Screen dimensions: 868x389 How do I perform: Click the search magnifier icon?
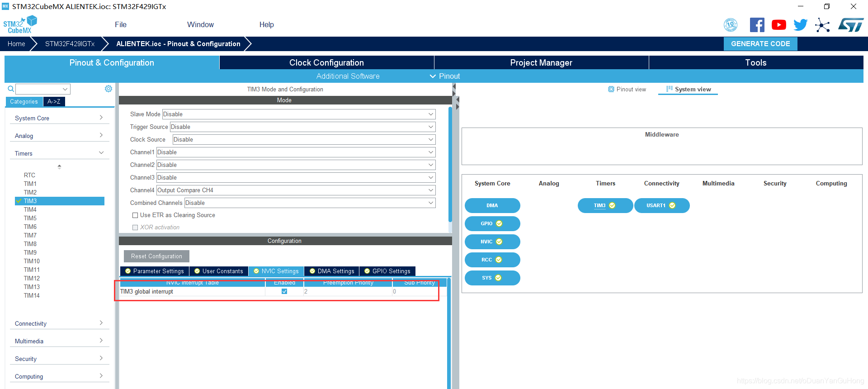click(x=11, y=89)
